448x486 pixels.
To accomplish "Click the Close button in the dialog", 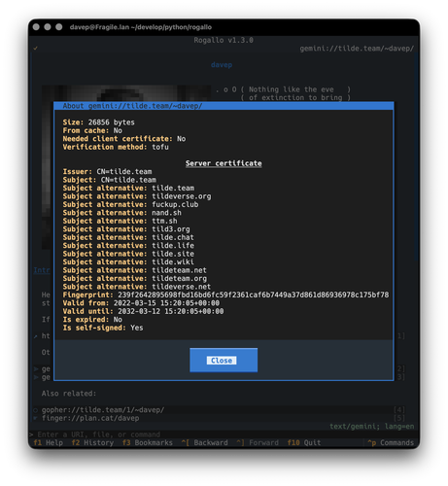I will 224,360.
